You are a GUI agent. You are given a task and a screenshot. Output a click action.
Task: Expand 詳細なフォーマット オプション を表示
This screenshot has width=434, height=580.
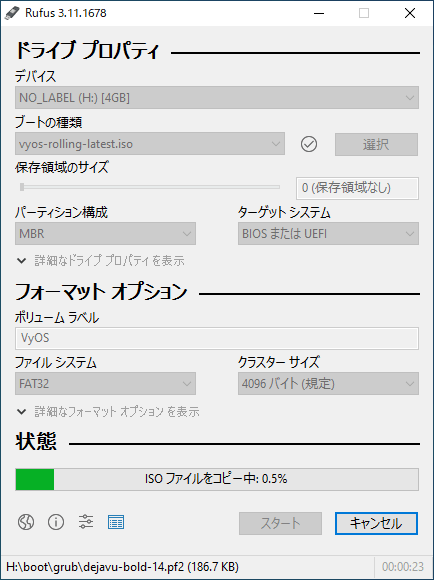tap(108, 411)
